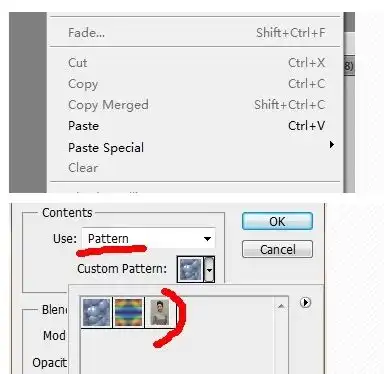This screenshot has width=384, height=374.
Task: Pick the portrait photo pattern thumbnail
Action: tap(159, 312)
